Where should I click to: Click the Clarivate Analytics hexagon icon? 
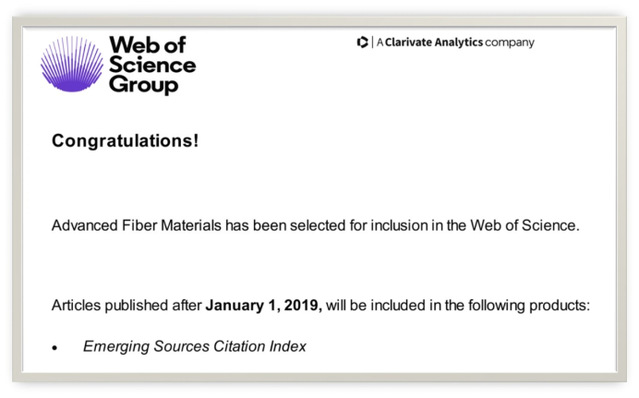pyautogui.click(x=362, y=42)
